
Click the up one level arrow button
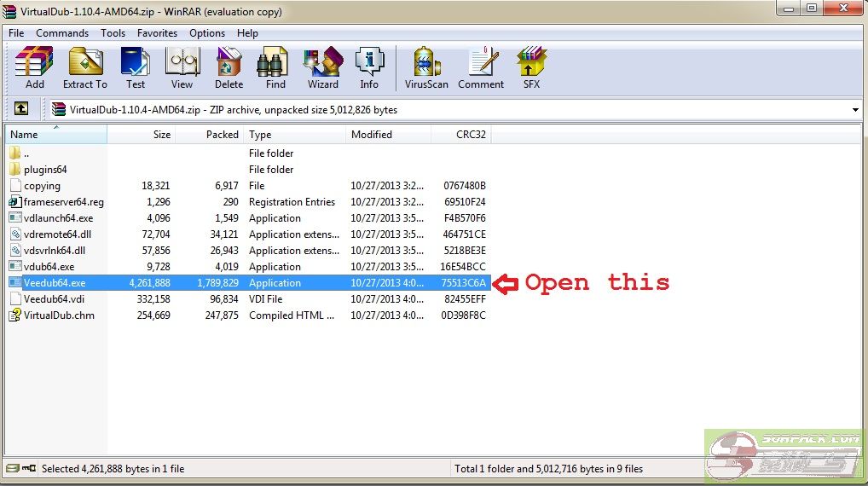[21, 109]
